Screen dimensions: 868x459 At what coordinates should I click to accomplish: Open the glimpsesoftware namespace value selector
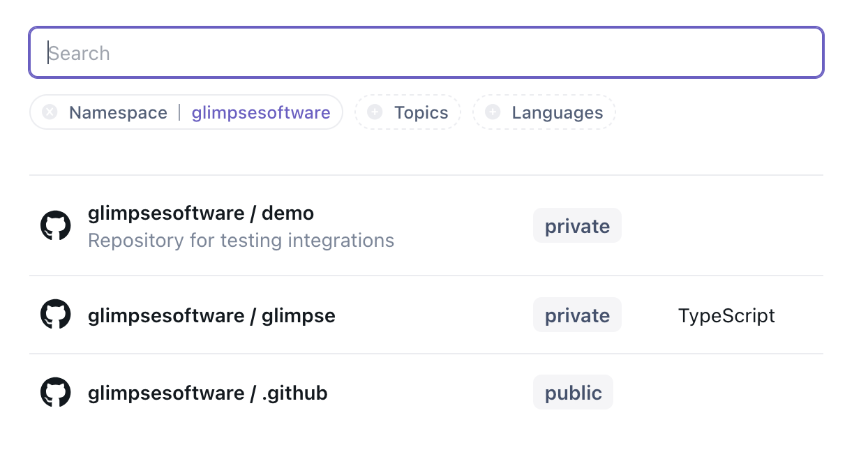tap(261, 112)
